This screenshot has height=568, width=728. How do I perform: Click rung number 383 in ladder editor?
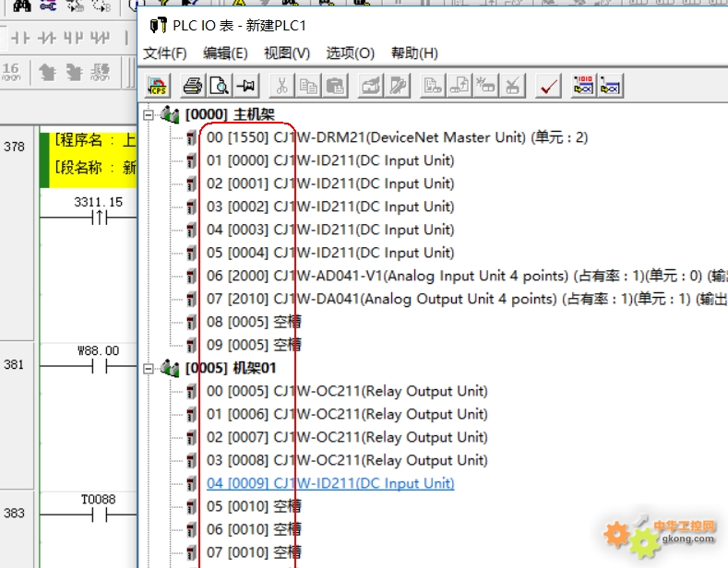(x=14, y=514)
